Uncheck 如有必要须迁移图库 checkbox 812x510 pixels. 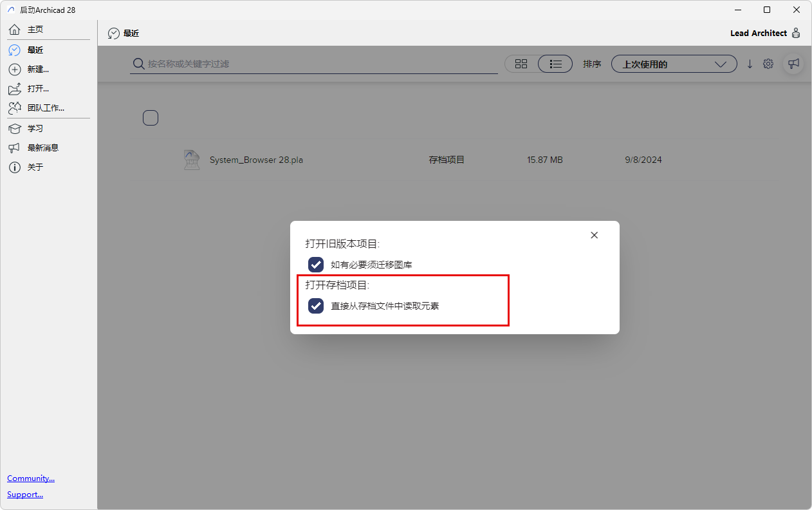pos(316,265)
